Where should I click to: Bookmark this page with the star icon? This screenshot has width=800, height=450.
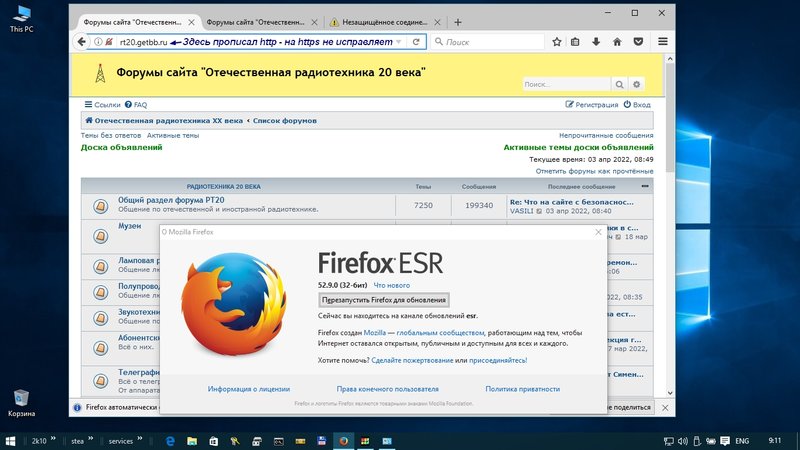(557, 42)
